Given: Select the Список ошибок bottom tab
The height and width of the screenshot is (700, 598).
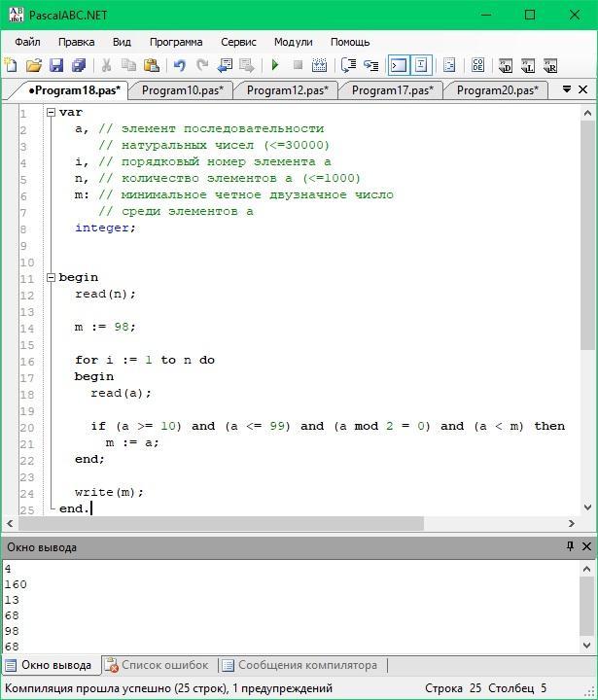Looking at the screenshot, I should 158,665.
